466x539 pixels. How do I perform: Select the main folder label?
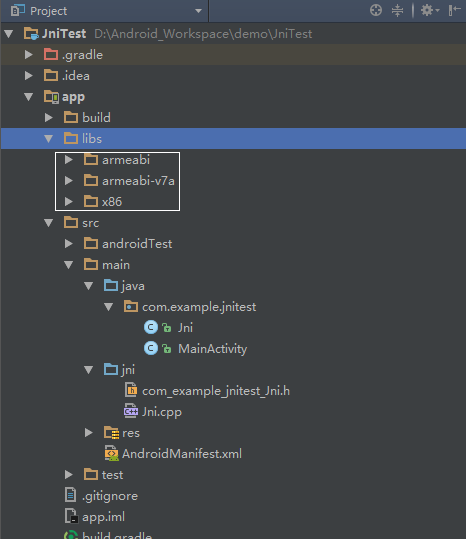116,265
